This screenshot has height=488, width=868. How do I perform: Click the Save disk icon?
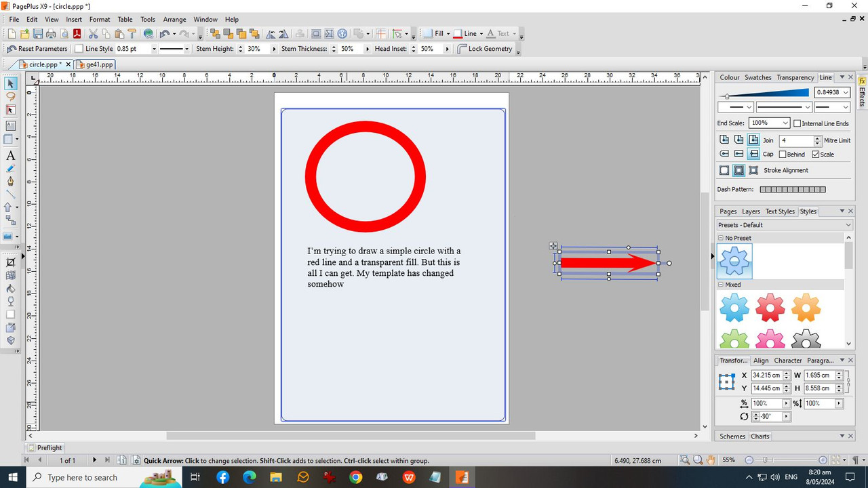pos(38,33)
